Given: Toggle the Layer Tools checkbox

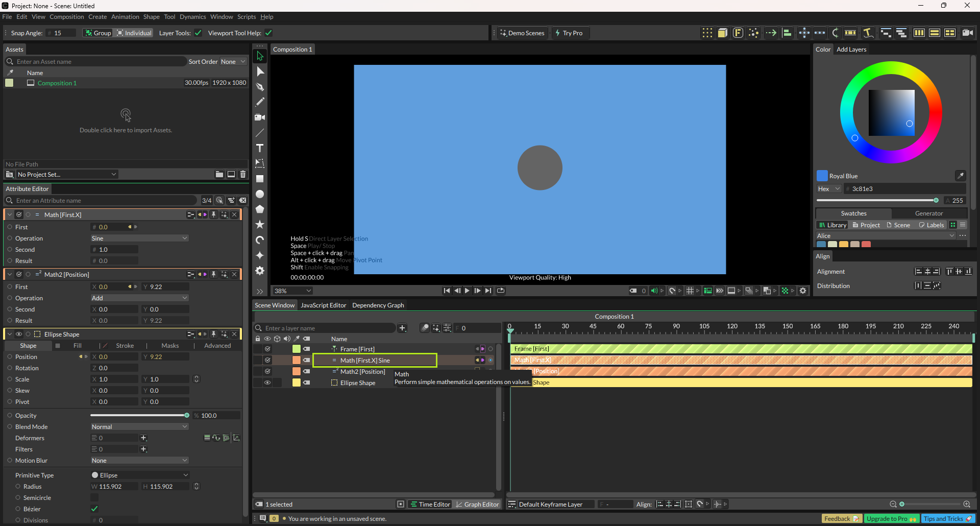Looking at the screenshot, I should 198,33.
